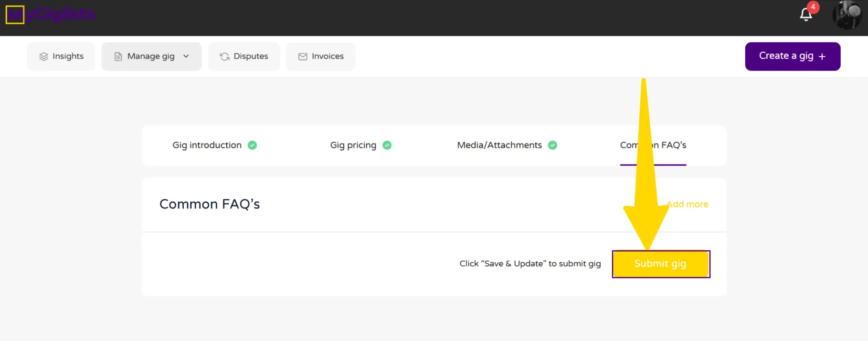Screen dimensions: 868x341
Task: Click the MyGiglists logo
Action: (x=50, y=15)
